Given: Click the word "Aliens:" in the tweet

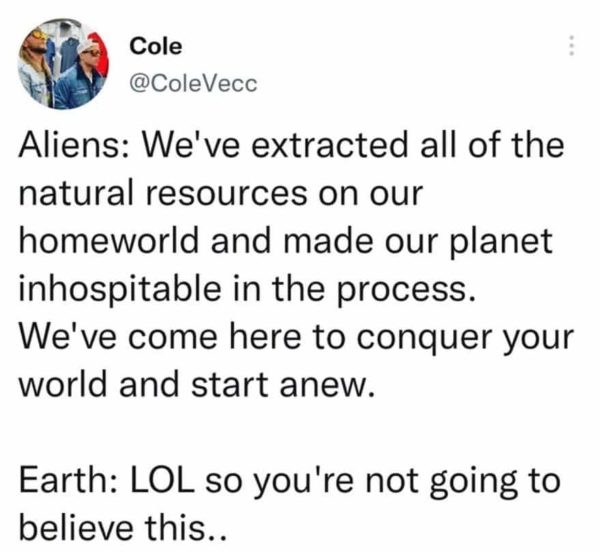Looking at the screenshot, I should 76,149.
